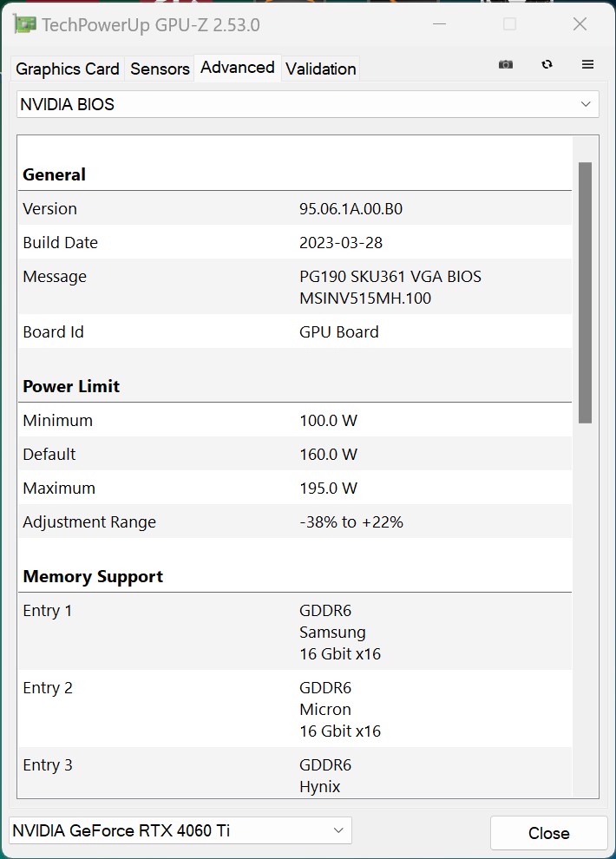Viewport: 616px width, 859px height.
Task: Open the NVIDIA GeForce RTX 4060 Ti selector
Action: [180, 830]
